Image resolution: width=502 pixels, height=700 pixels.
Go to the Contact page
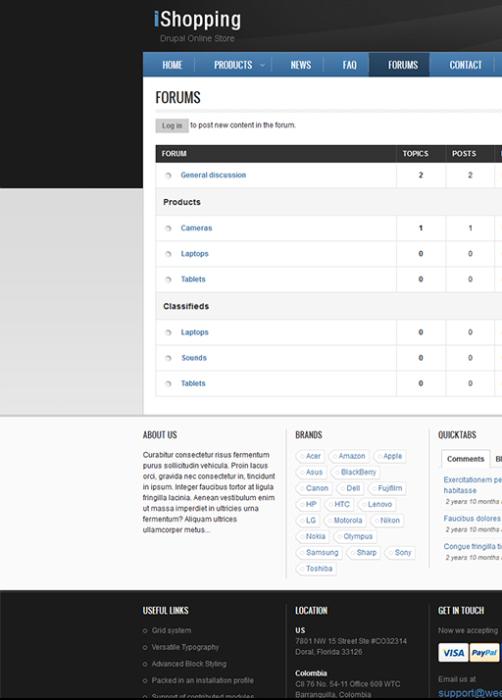click(465, 65)
